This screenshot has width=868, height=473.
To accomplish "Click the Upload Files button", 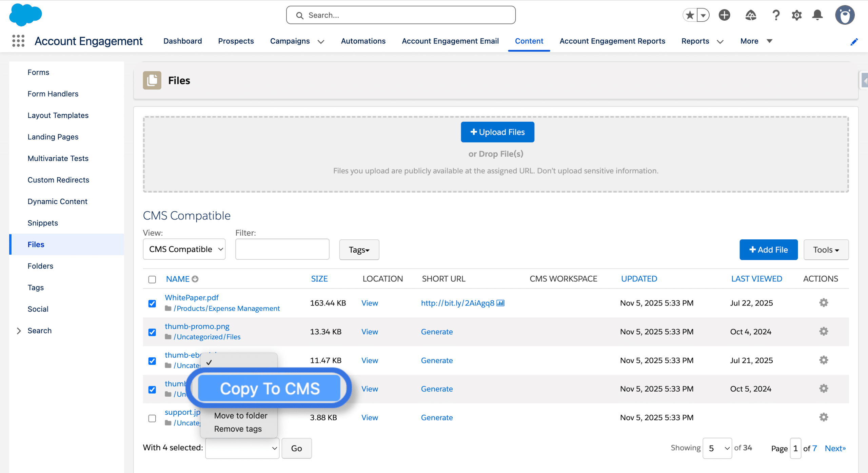I will (x=497, y=132).
